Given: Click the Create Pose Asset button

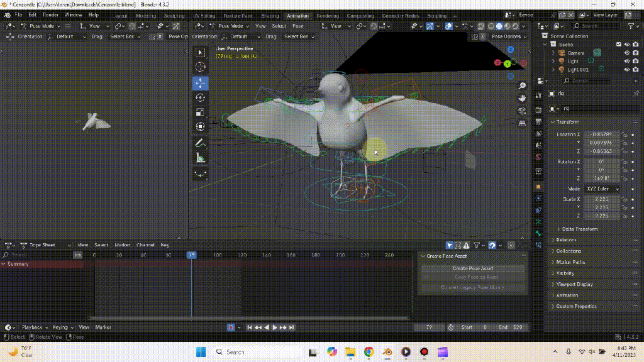Looking at the screenshot, I should click(x=472, y=268).
